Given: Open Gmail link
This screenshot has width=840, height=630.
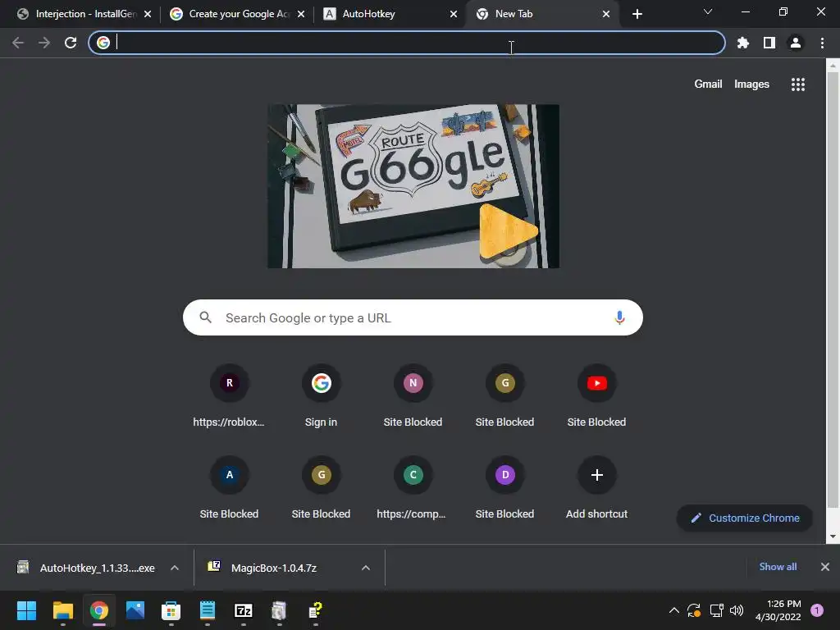Looking at the screenshot, I should coord(708,84).
